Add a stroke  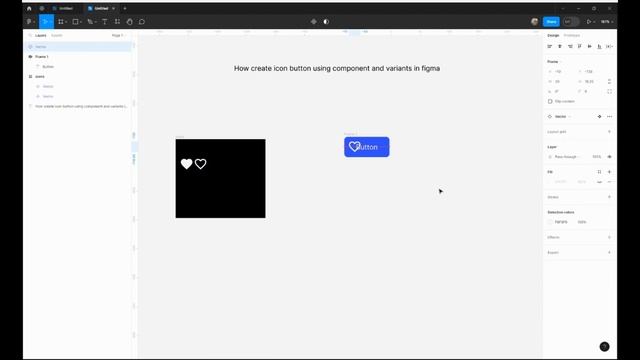click(609, 197)
